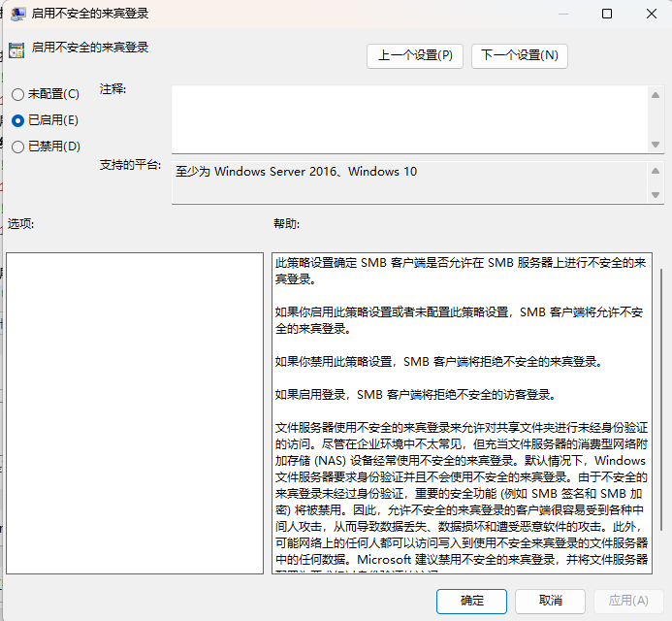This screenshot has width=672, height=621.
Task: Click the policy setting icon beside the heading
Action: (16, 50)
